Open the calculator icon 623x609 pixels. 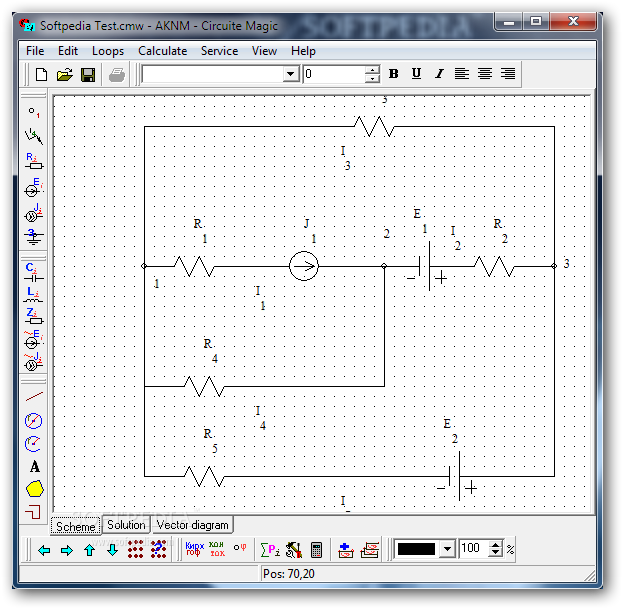point(316,550)
